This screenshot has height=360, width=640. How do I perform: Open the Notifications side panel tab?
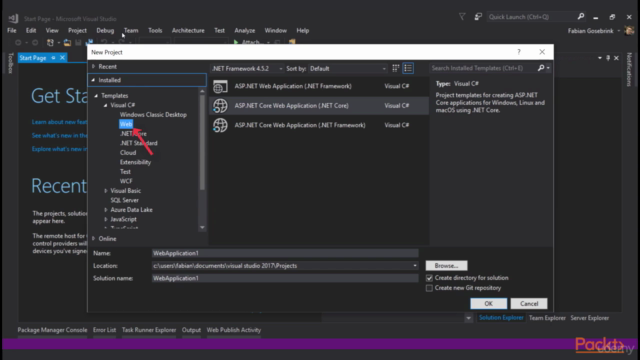[629, 69]
